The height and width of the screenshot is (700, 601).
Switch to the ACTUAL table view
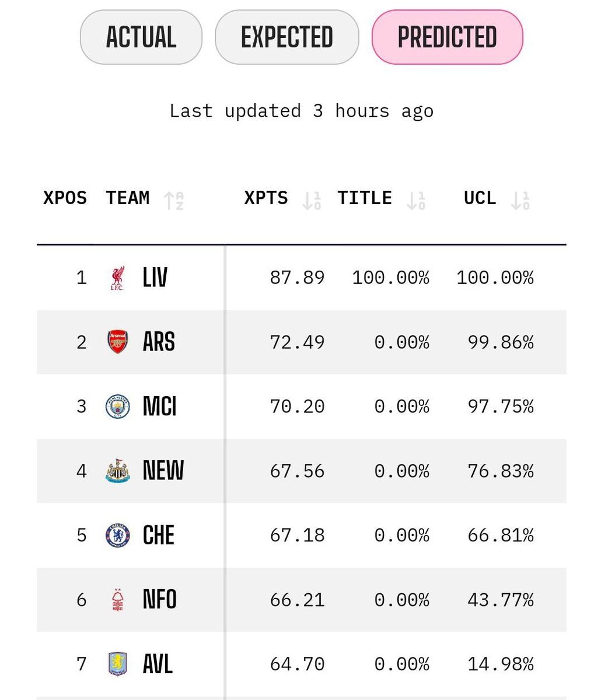[141, 37]
